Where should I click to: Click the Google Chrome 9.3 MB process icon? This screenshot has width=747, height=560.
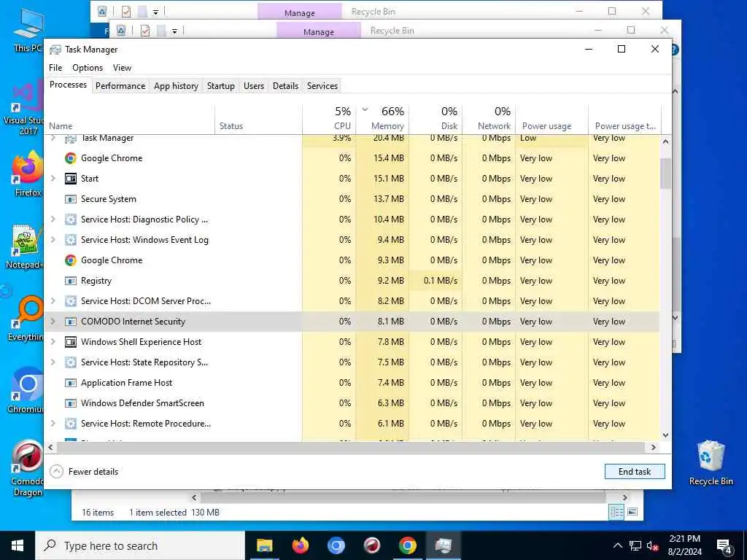point(71,260)
